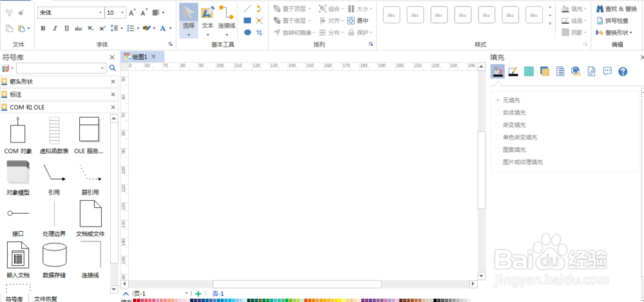The image size is (644, 302).
Task: Add a new page with green plus
Action: click(198, 294)
